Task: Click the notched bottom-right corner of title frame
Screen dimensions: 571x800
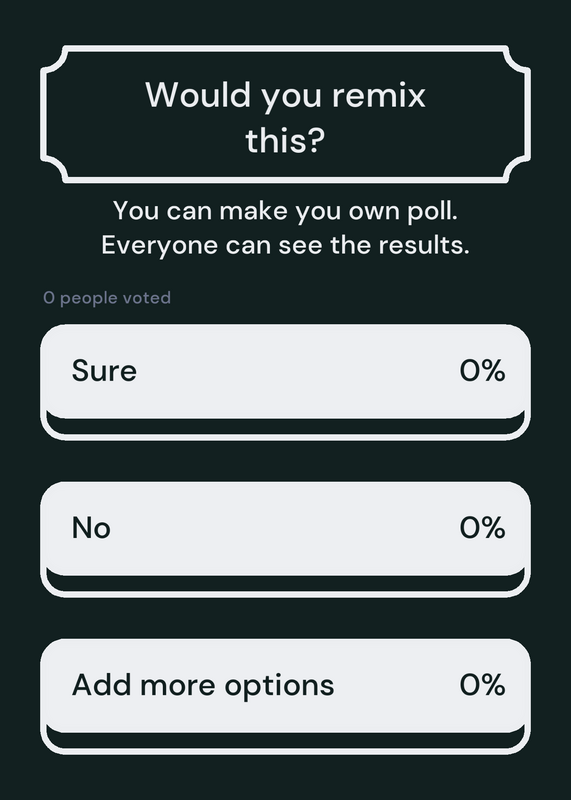Action: tap(517, 170)
